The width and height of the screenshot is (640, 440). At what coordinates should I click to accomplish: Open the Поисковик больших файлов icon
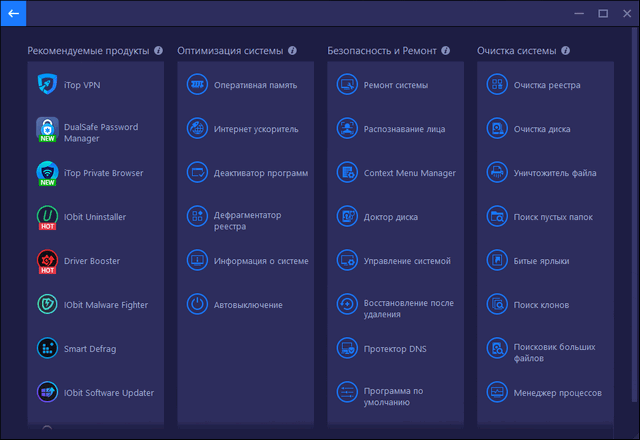click(x=497, y=348)
